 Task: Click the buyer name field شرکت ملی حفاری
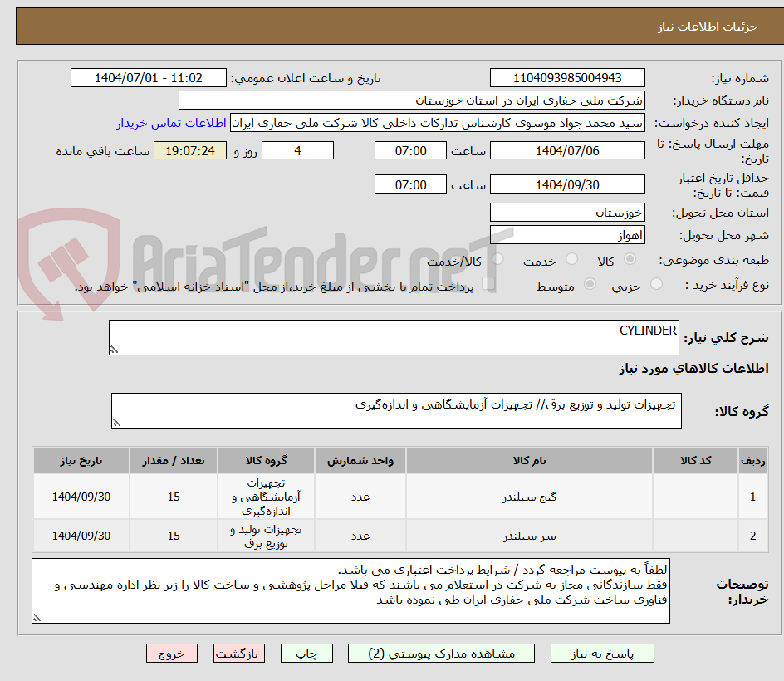coord(411,100)
